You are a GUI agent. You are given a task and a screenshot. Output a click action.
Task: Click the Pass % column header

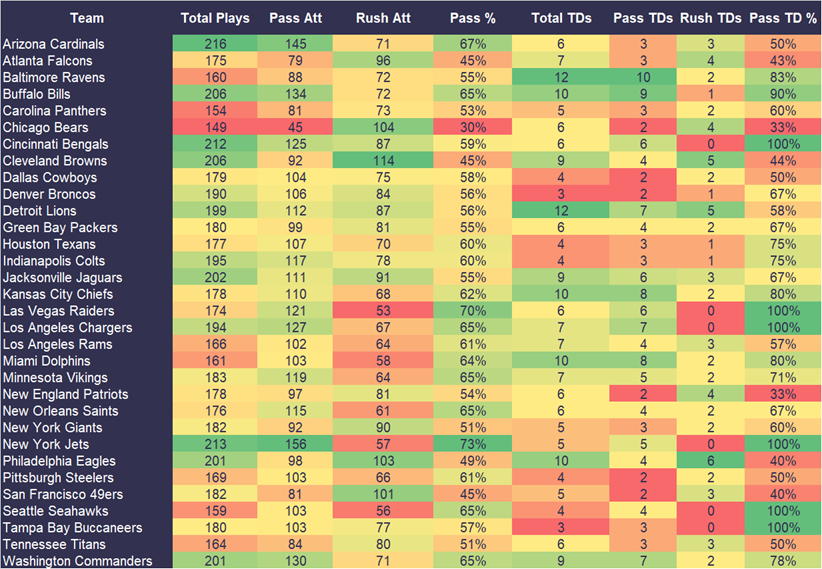[x=470, y=18]
